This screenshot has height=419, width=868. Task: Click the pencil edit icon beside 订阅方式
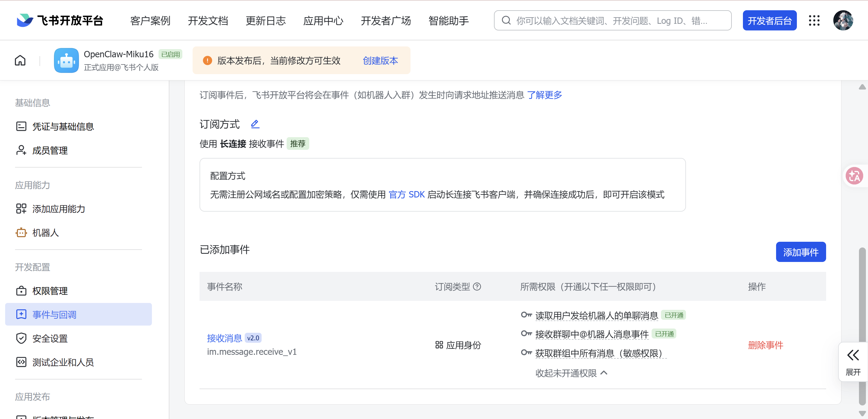255,124
